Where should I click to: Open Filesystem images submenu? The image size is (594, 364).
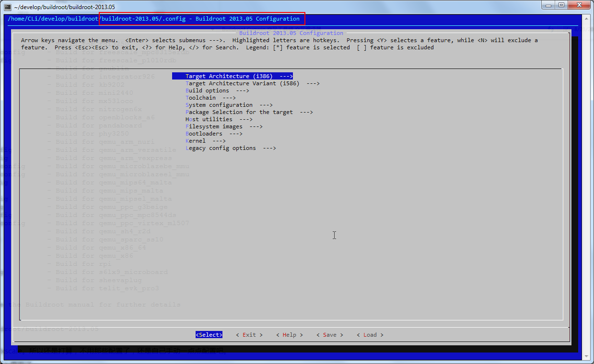point(224,126)
